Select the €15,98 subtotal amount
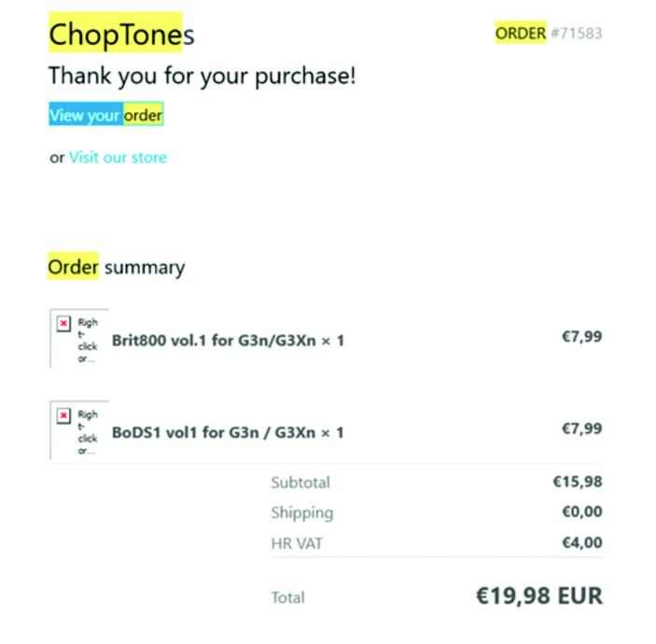 point(578,483)
